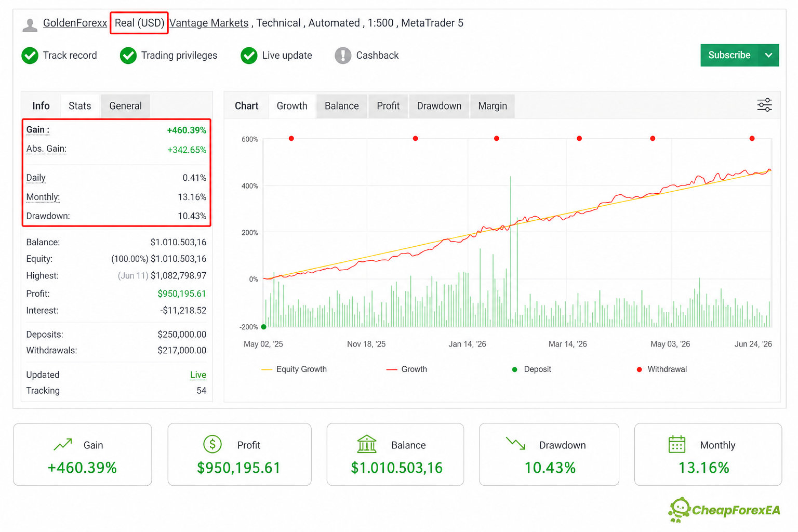Click the dollar sign Profit card icon
The width and height of the screenshot is (798, 532).
pos(212,444)
